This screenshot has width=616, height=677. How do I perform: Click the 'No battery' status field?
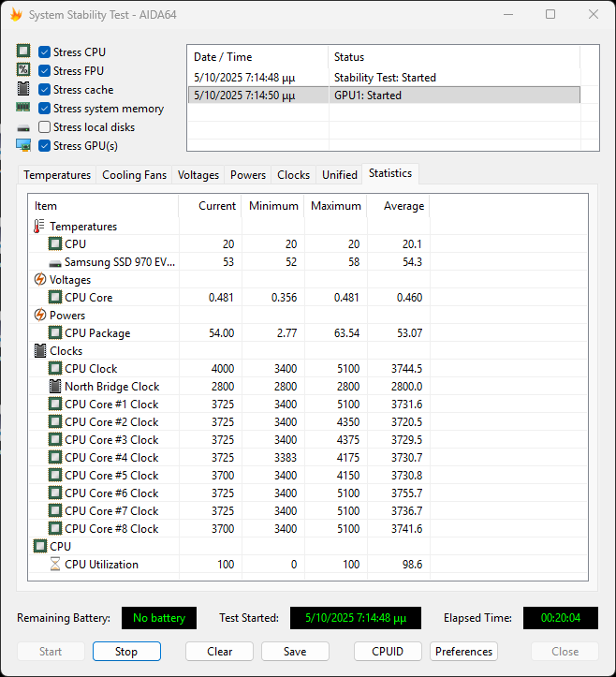(x=159, y=618)
